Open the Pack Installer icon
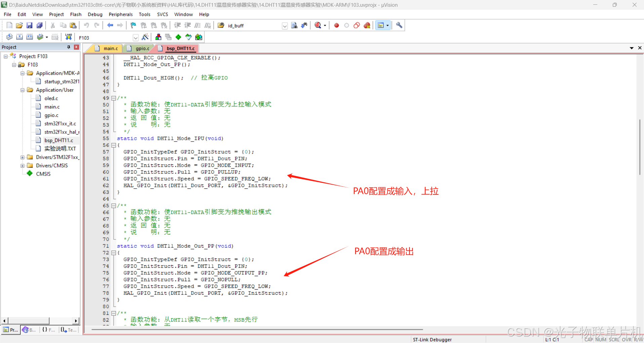 (199, 37)
